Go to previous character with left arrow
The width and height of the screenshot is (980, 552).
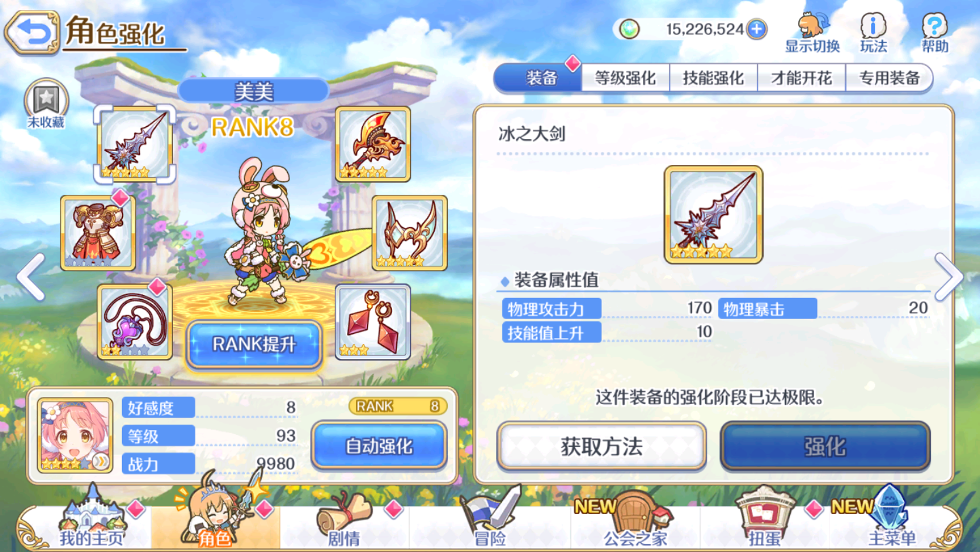(30, 277)
